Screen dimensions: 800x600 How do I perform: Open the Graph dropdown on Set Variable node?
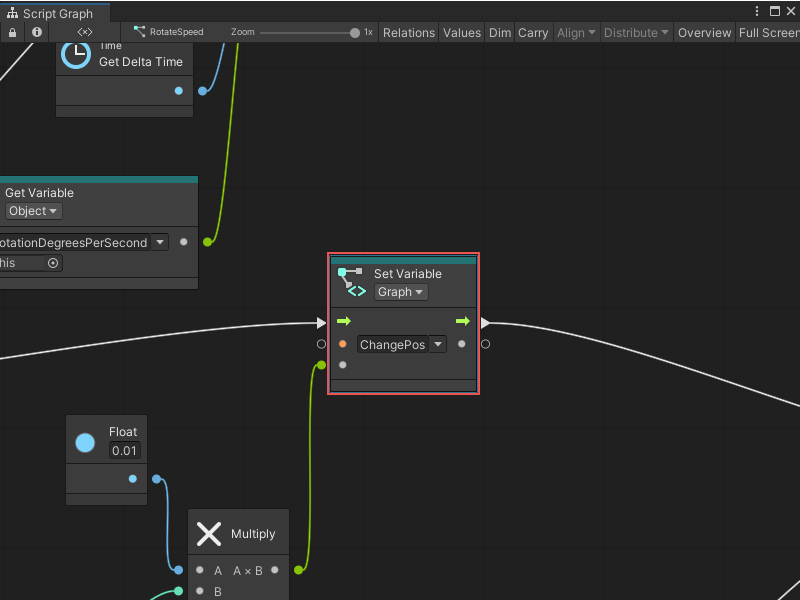pos(400,292)
